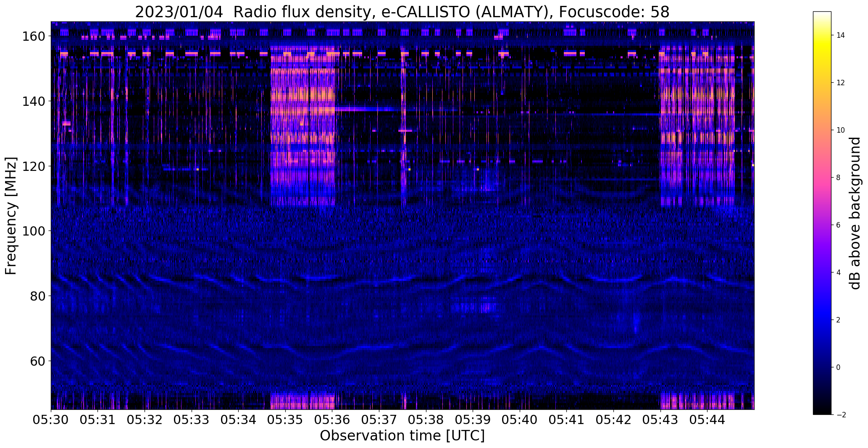This screenshot has height=448, width=868.
Task: Click the 80 frequency tick label
Action: (x=37, y=296)
